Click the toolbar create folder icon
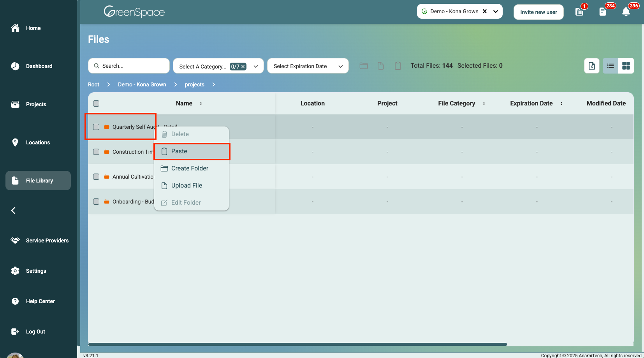Image resolution: width=644 pixels, height=358 pixels. tap(364, 66)
